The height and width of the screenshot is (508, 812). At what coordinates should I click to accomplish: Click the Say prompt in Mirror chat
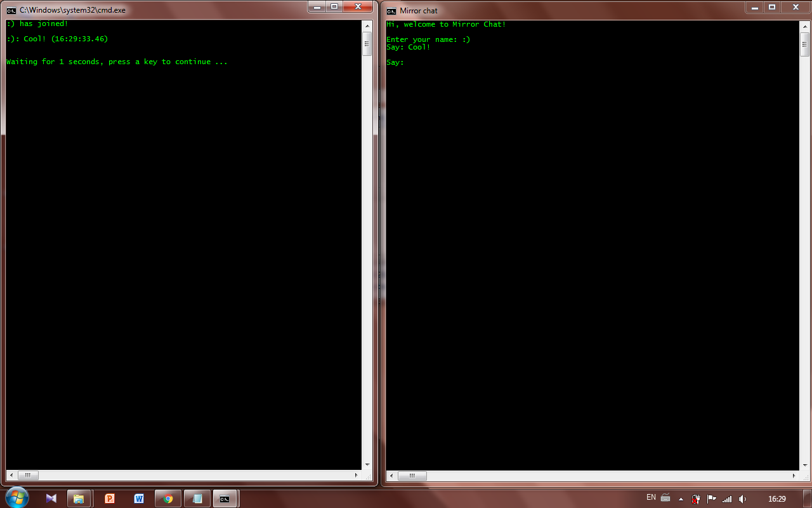[395, 62]
